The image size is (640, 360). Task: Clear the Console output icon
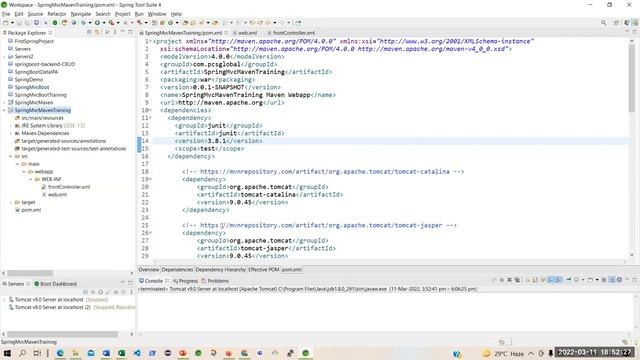tap(528, 280)
